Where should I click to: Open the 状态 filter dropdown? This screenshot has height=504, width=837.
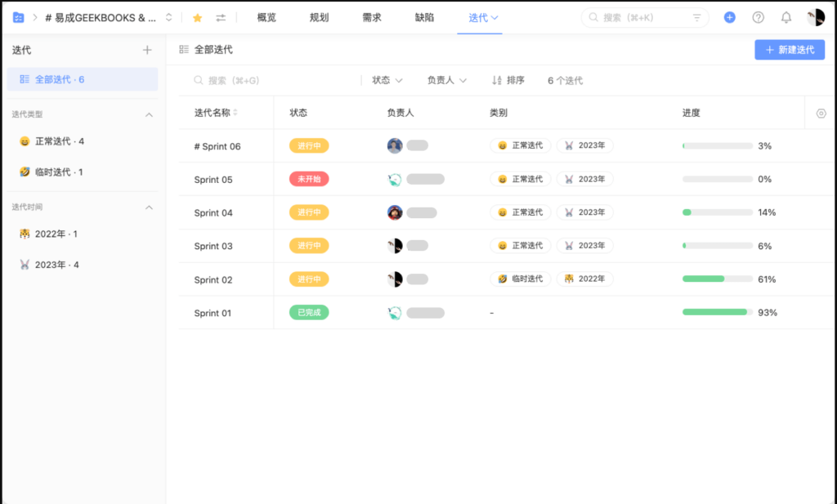pyautogui.click(x=387, y=80)
